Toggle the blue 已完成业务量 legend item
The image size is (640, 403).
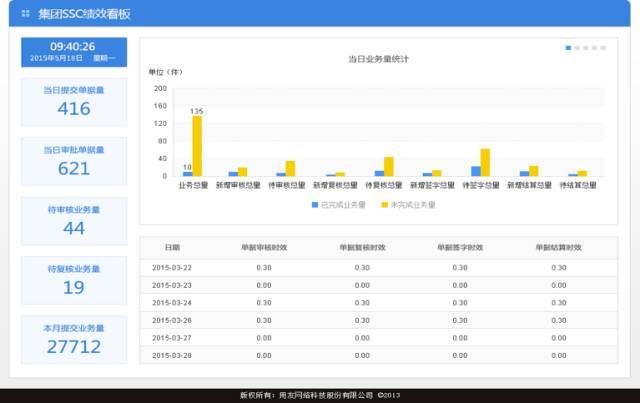tap(338, 205)
